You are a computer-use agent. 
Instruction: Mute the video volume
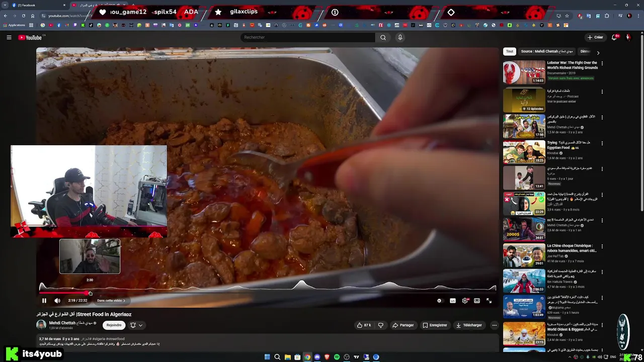coord(57,301)
